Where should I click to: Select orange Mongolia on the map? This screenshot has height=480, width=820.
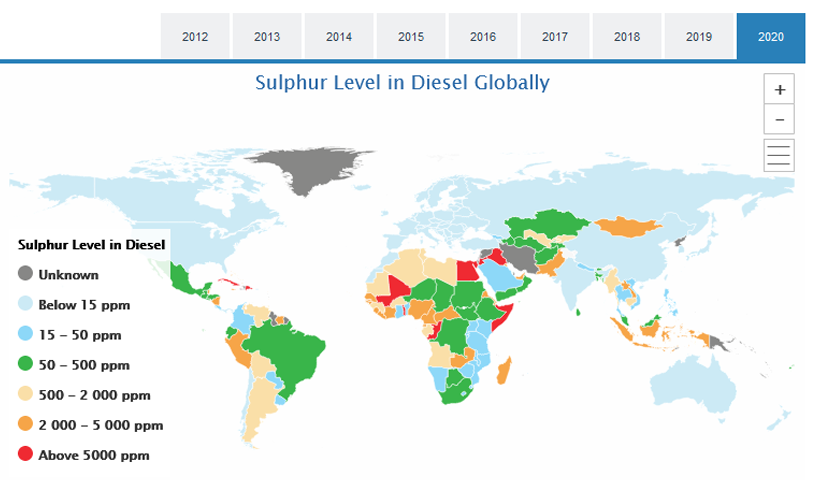(x=628, y=226)
